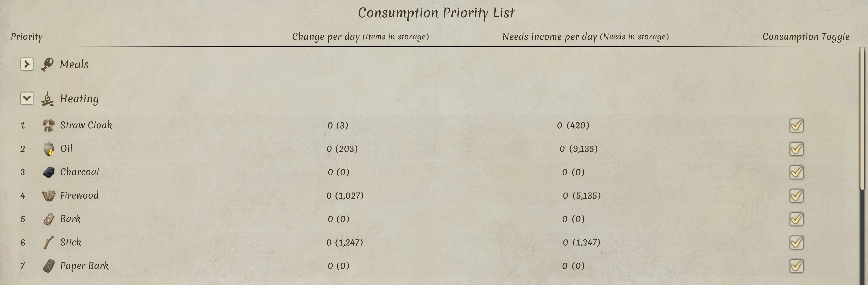Click the Heating category label
The width and height of the screenshot is (868, 285).
coord(79,99)
